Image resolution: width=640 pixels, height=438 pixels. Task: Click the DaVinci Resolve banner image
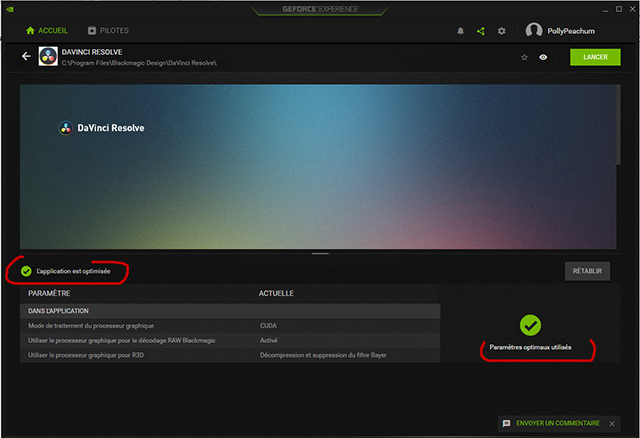[x=318, y=167]
